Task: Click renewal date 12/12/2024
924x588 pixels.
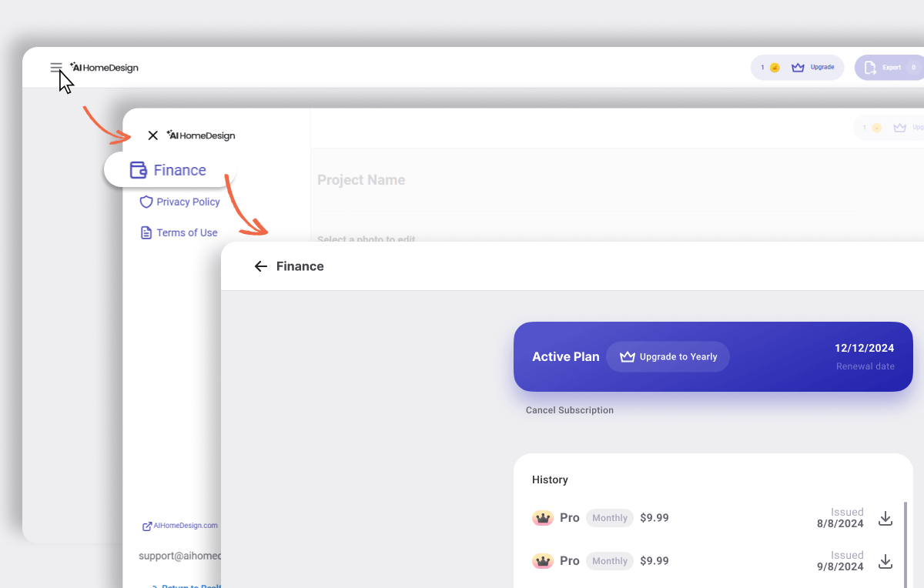Action: (865, 348)
